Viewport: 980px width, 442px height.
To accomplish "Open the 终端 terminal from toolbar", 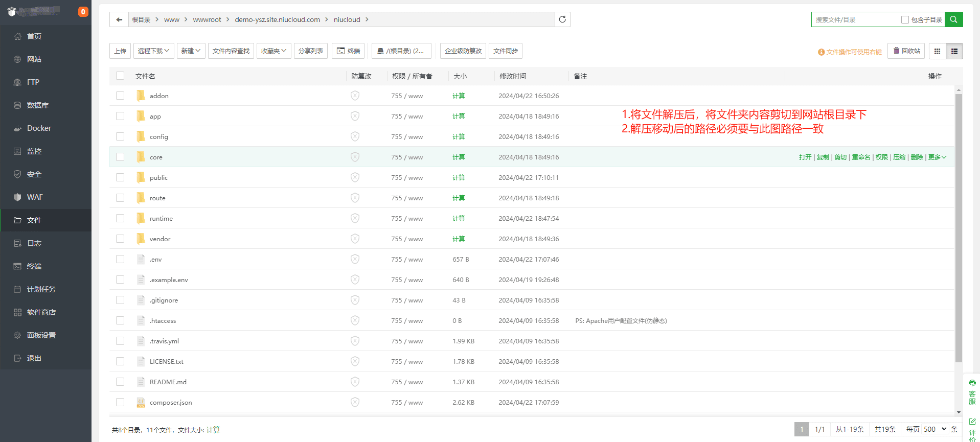I will point(348,51).
